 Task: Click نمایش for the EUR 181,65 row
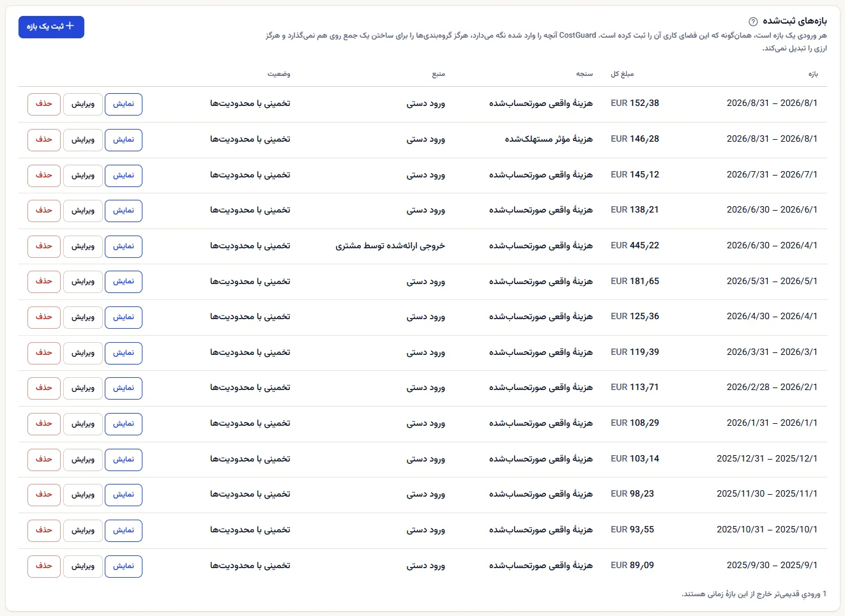tap(123, 282)
